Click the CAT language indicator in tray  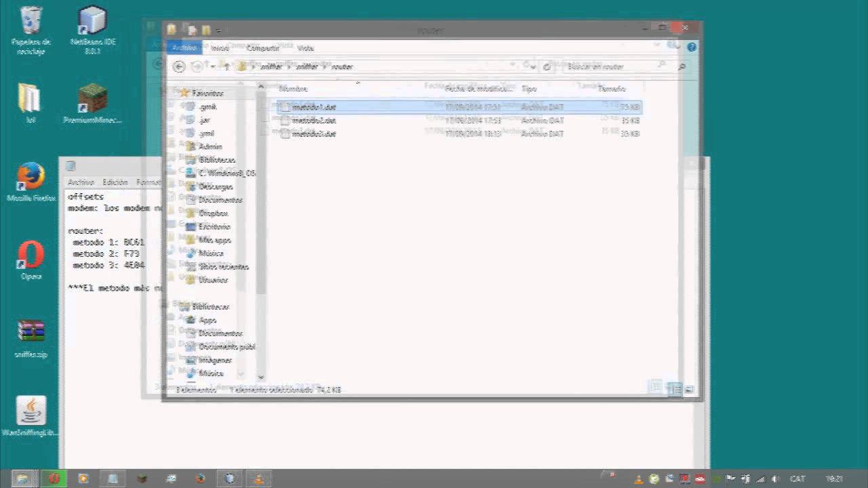(797, 479)
